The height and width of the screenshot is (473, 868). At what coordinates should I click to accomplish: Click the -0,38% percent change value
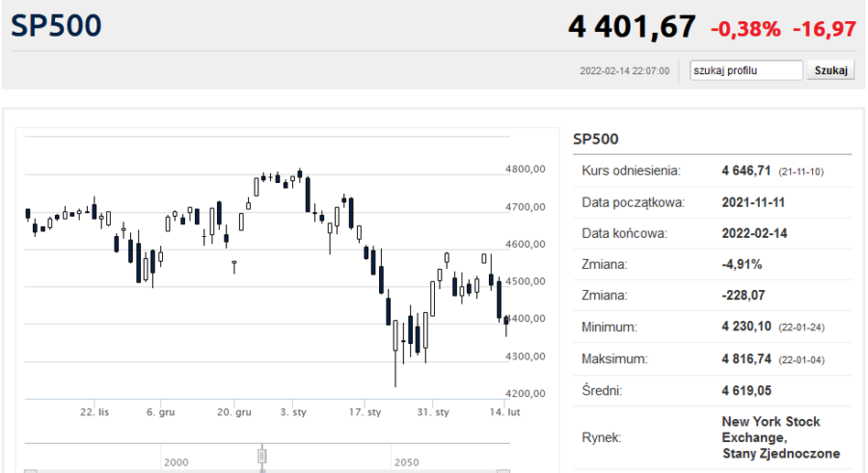(x=745, y=28)
